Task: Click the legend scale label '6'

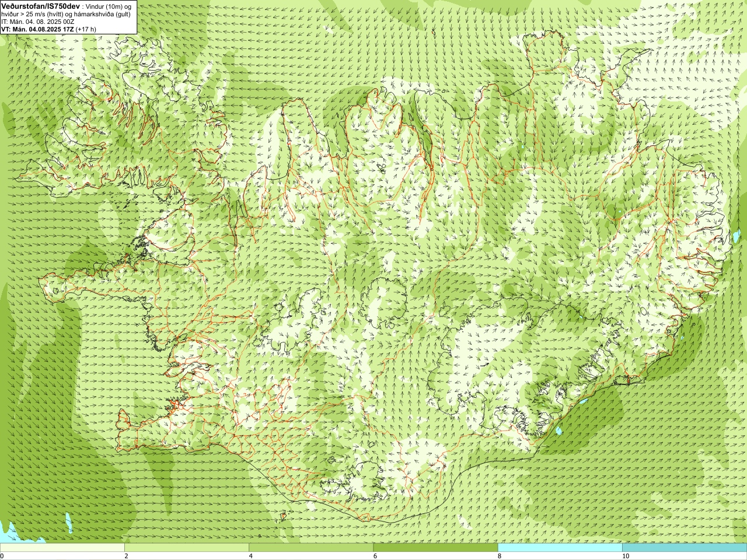Action: (x=375, y=556)
